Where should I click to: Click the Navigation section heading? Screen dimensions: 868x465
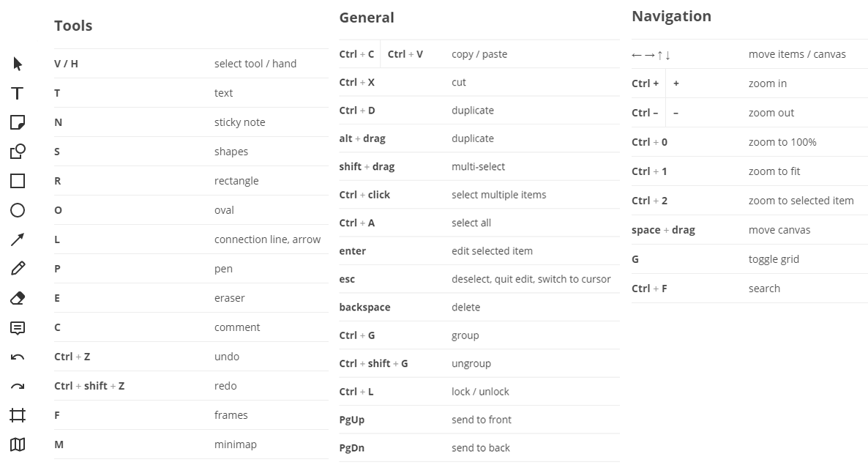point(671,16)
